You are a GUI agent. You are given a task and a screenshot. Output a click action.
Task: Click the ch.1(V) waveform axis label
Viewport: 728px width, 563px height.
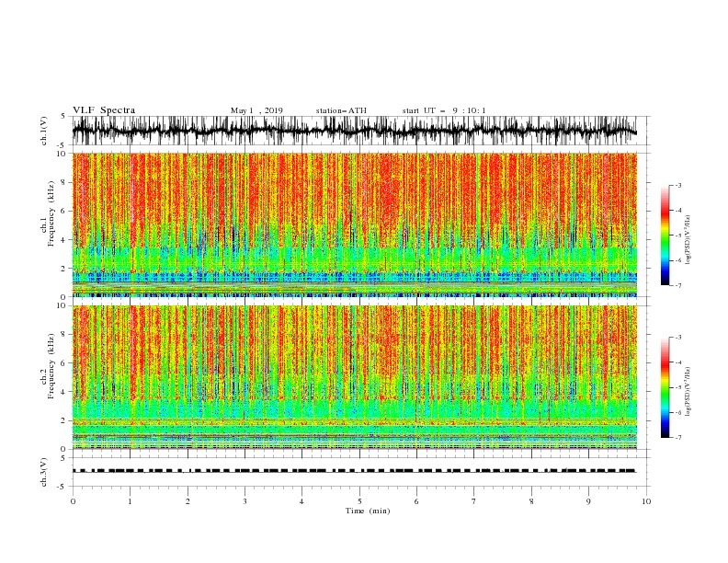pyautogui.click(x=44, y=131)
